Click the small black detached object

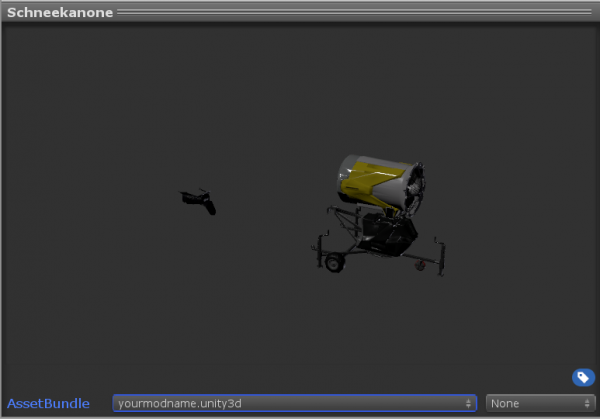pos(198,200)
